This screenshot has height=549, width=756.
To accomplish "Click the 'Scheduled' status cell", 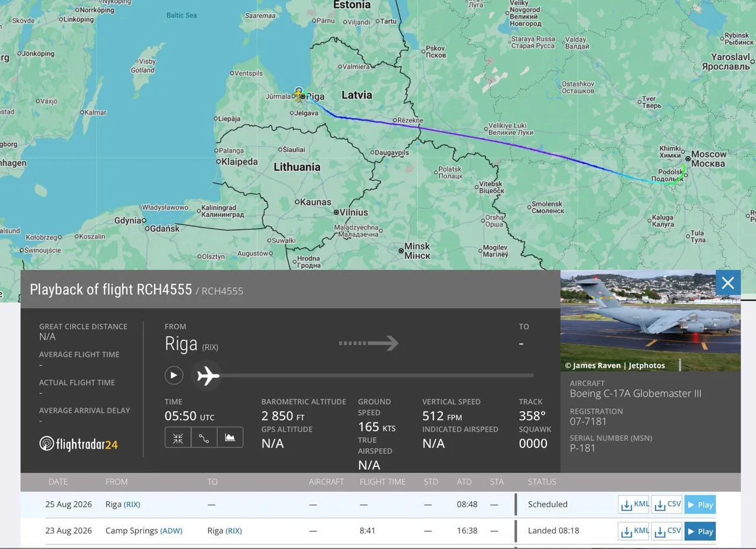I will click(548, 504).
